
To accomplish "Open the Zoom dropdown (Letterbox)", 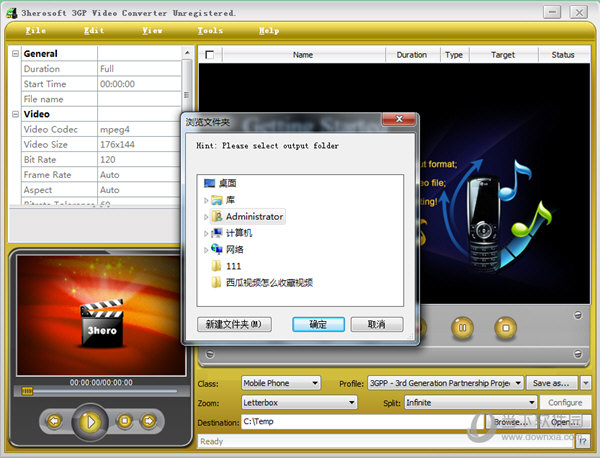I will (299, 403).
